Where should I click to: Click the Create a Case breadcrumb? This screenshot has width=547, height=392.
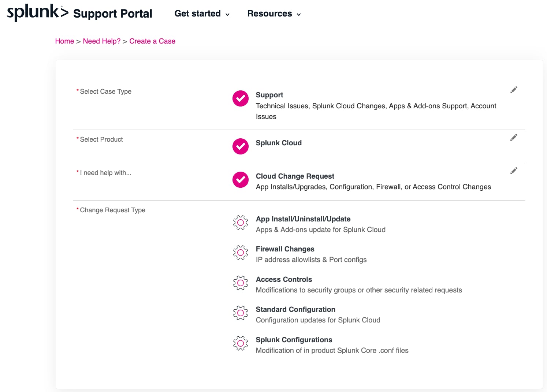[152, 41]
